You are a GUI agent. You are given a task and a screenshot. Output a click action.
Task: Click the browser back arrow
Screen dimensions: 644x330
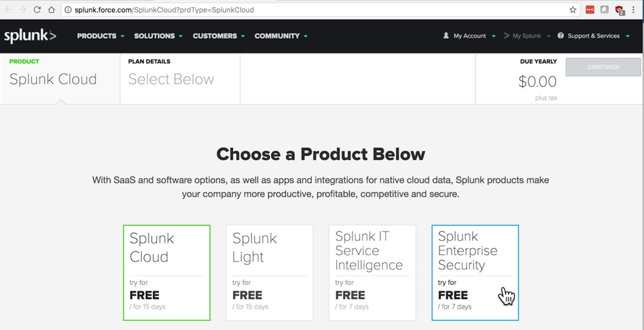[8, 10]
